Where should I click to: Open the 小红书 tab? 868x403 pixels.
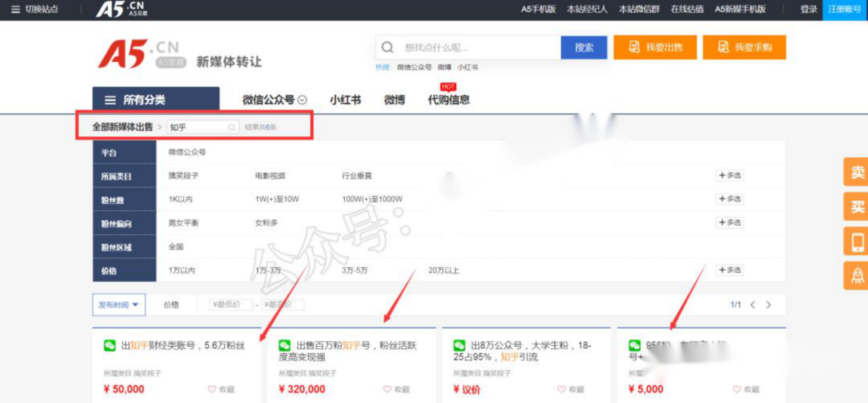pos(345,100)
